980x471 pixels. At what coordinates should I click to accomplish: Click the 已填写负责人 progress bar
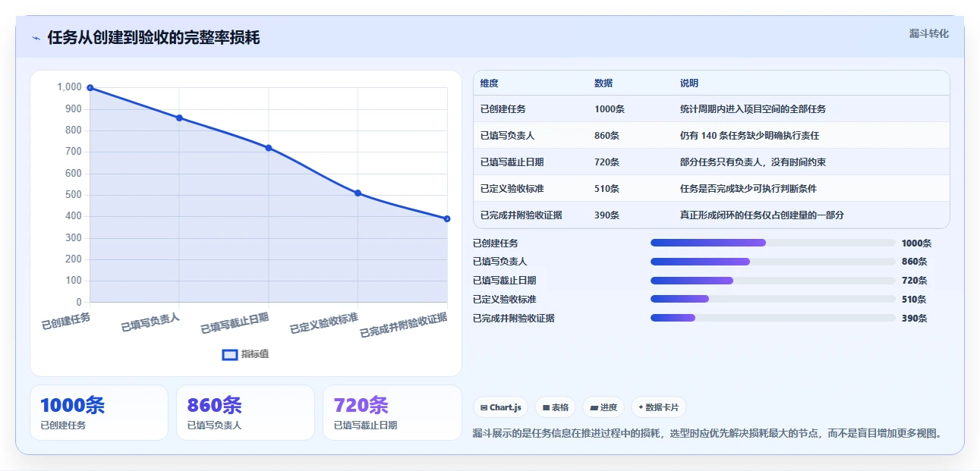click(x=773, y=262)
